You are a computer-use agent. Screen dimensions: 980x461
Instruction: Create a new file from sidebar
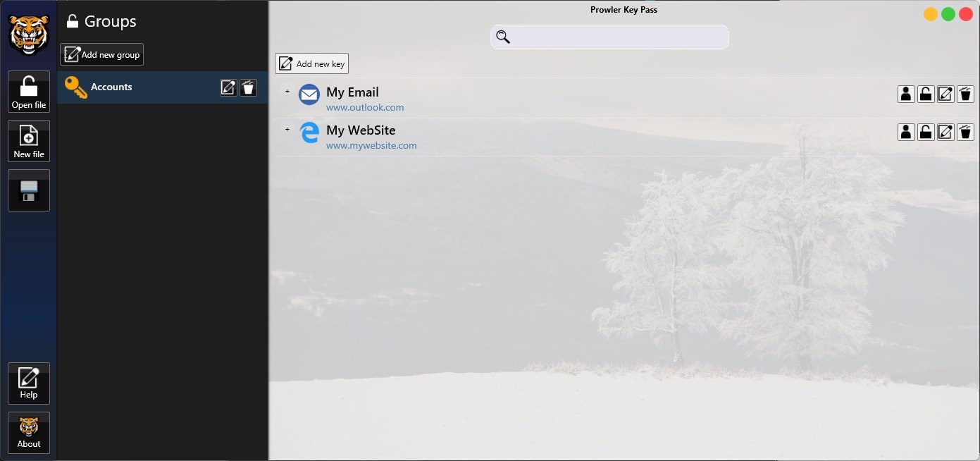[x=29, y=141]
